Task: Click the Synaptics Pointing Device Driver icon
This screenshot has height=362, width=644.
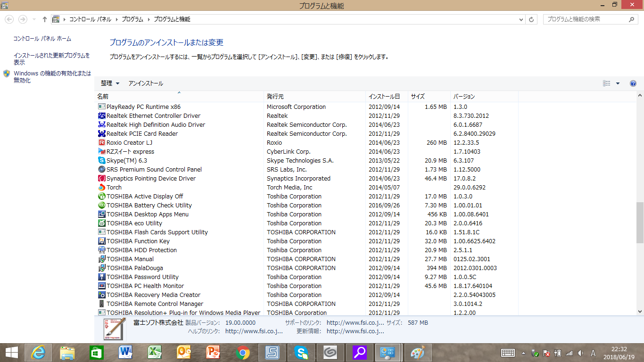Action: click(x=101, y=179)
